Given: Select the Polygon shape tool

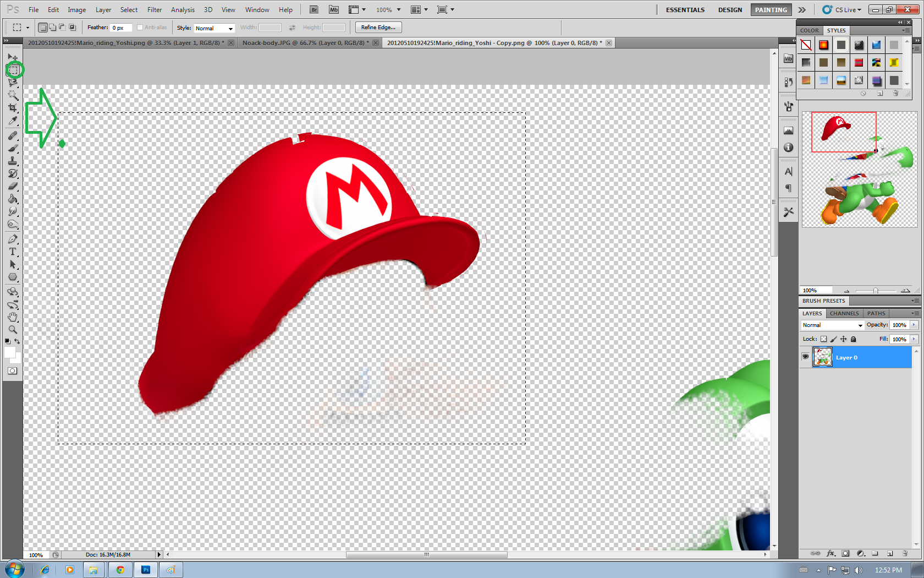Looking at the screenshot, I should [13, 277].
